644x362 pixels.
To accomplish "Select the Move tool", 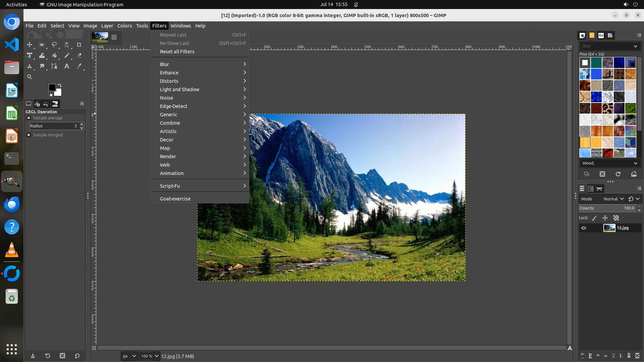I will click(x=30, y=45).
